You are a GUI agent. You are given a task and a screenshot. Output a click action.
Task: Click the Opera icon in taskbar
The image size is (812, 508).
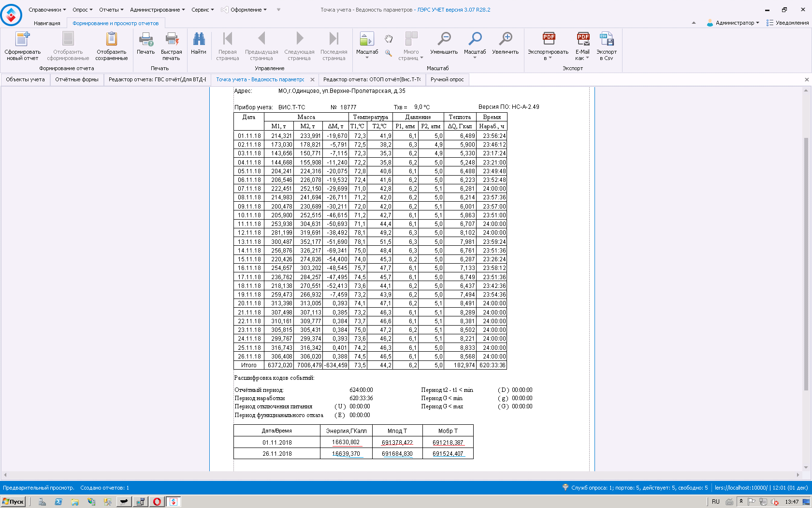157,502
